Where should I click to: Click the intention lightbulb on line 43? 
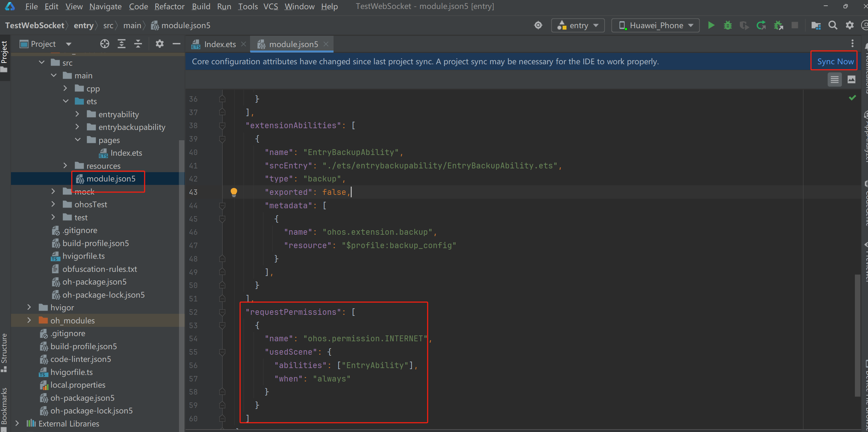pyautogui.click(x=234, y=192)
